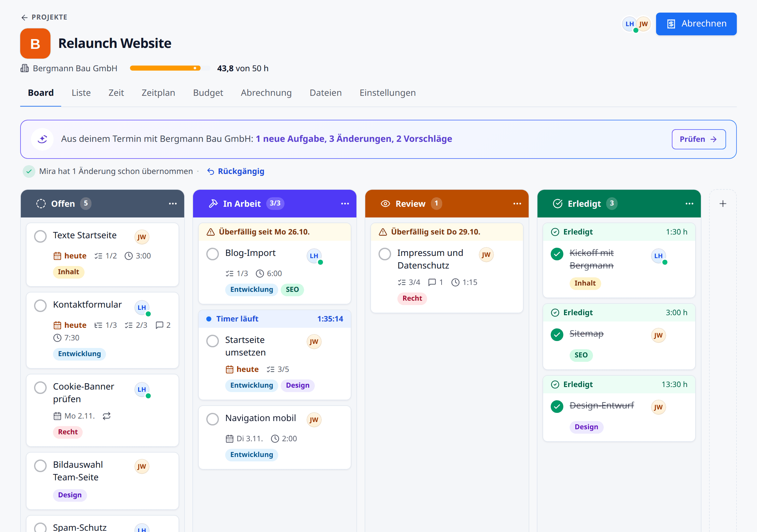Switch to the Zeitplan tab
Image resolution: width=757 pixels, height=532 pixels.
point(158,93)
